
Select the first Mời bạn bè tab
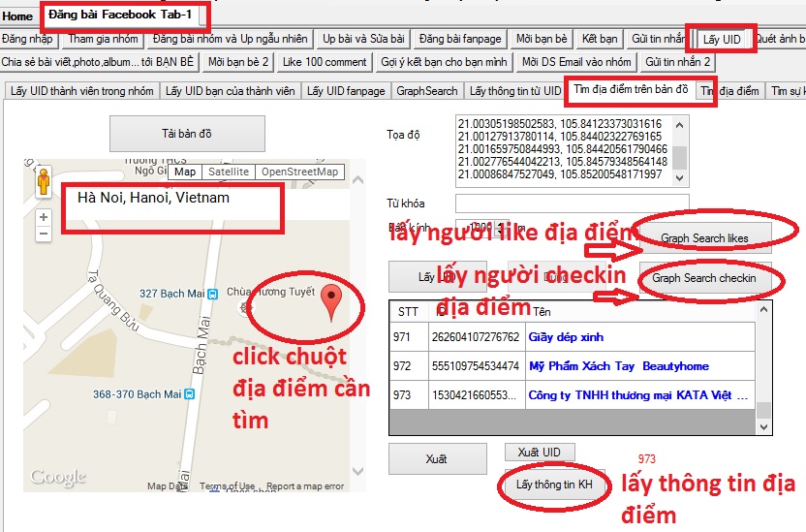click(x=542, y=39)
